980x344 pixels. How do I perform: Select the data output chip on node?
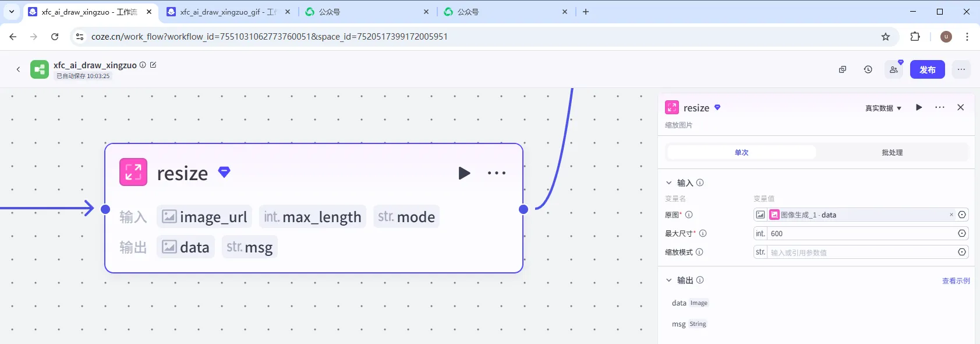coord(186,247)
